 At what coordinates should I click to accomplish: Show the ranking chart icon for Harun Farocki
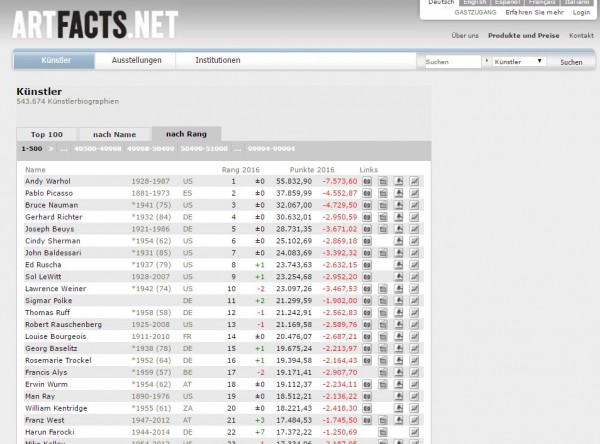point(414,432)
